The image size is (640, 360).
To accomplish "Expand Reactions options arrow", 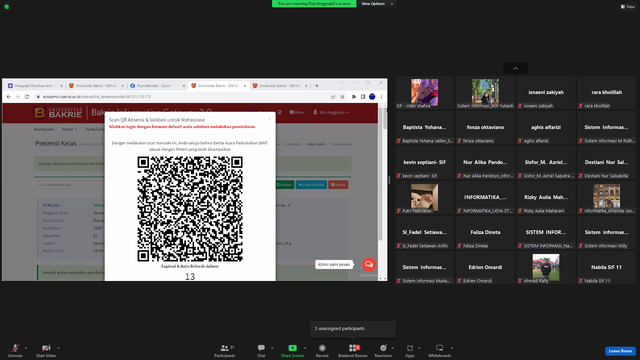I will click(x=393, y=348).
